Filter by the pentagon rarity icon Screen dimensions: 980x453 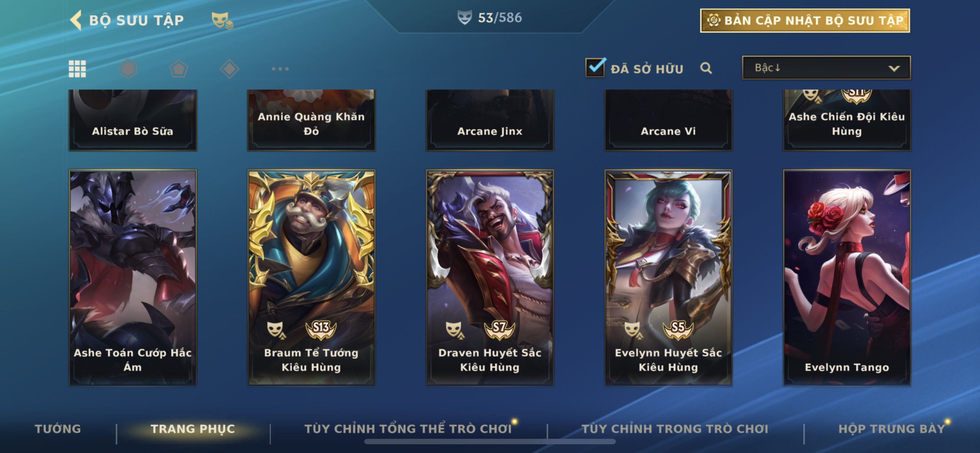[x=178, y=69]
